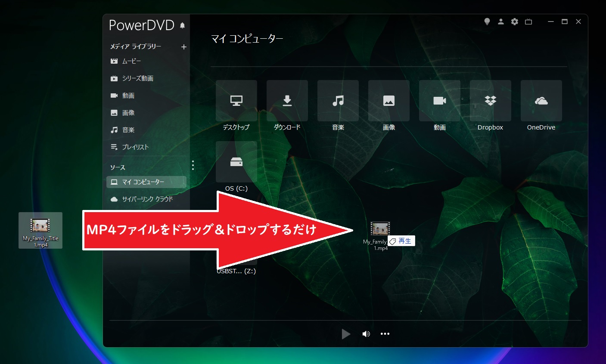Open the 音楽 folder tile
The width and height of the screenshot is (606, 364).
coord(338,101)
